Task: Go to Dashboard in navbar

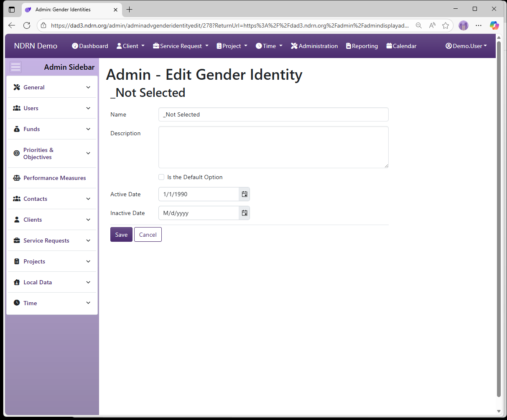Action: [x=90, y=46]
